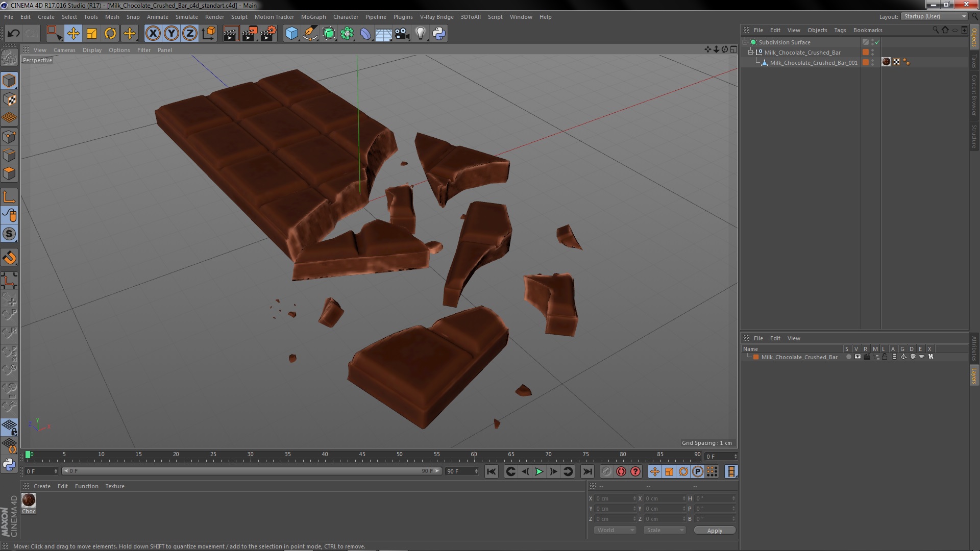Toggle Subdivision Surface enabled checkmark

click(x=877, y=42)
